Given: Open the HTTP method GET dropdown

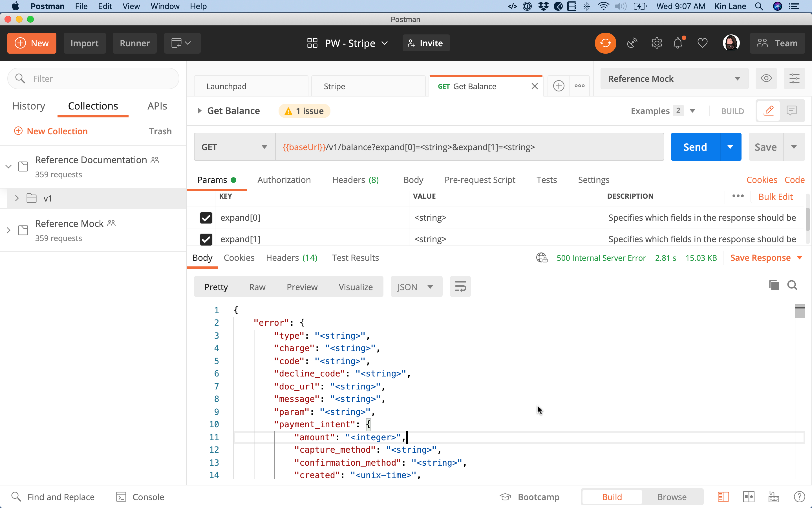Looking at the screenshot, I should [234, 147].
